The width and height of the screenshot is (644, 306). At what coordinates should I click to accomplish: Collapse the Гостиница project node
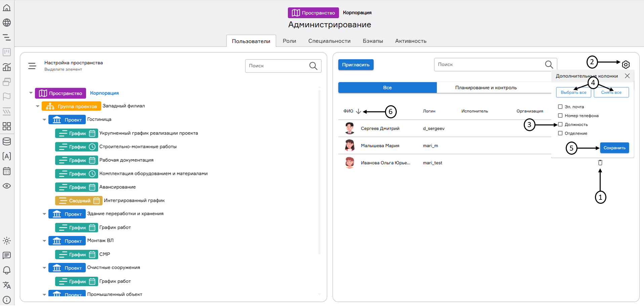44,120
